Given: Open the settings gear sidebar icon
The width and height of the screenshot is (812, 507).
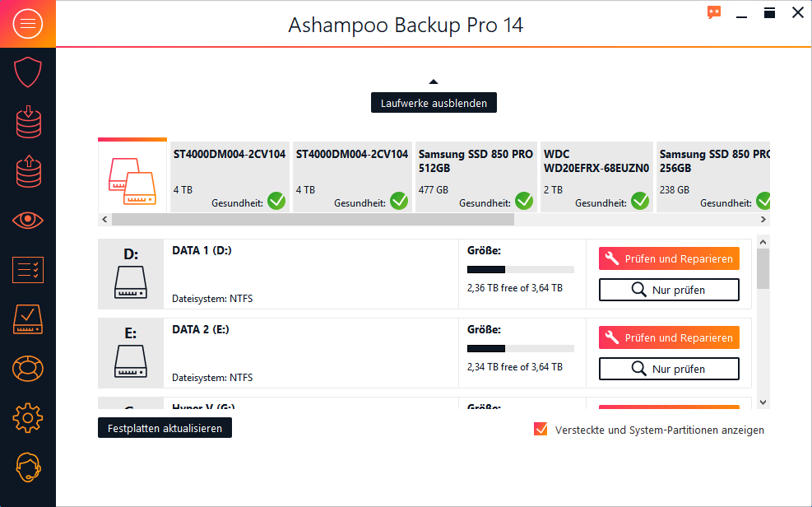Looking at the screenshot, I should [28, 417].
